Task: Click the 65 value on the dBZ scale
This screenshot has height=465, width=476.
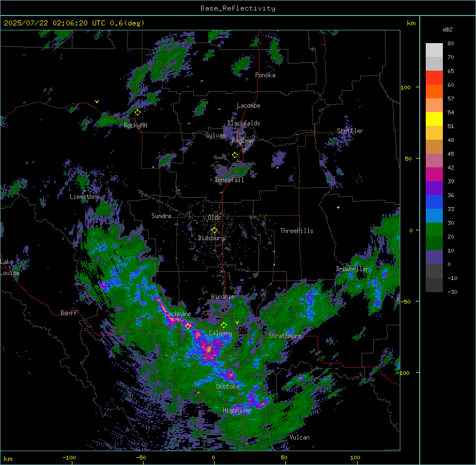Action: click(451, 71)
